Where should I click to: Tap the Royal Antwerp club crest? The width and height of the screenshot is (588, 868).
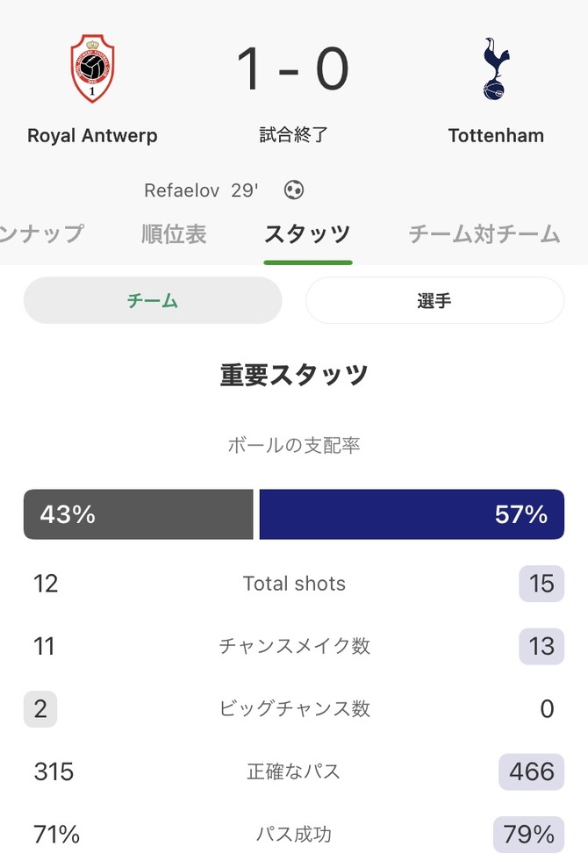click(x=92, y=68)
